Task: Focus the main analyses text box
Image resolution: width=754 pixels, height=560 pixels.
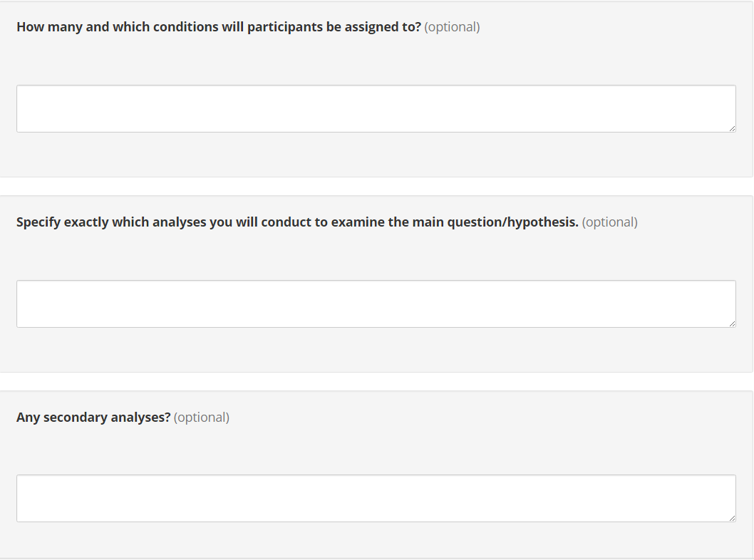Action: tap(376, 304)
